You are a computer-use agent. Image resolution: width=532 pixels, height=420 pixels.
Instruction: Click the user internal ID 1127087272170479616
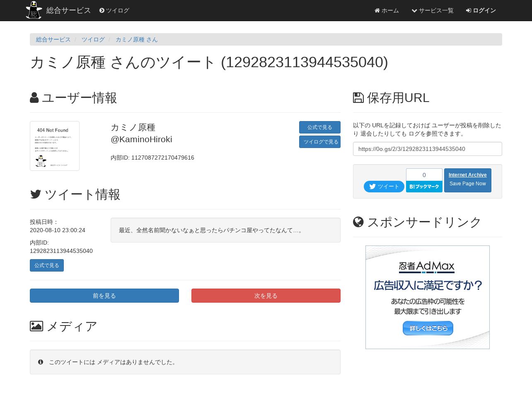click(163, 158)
